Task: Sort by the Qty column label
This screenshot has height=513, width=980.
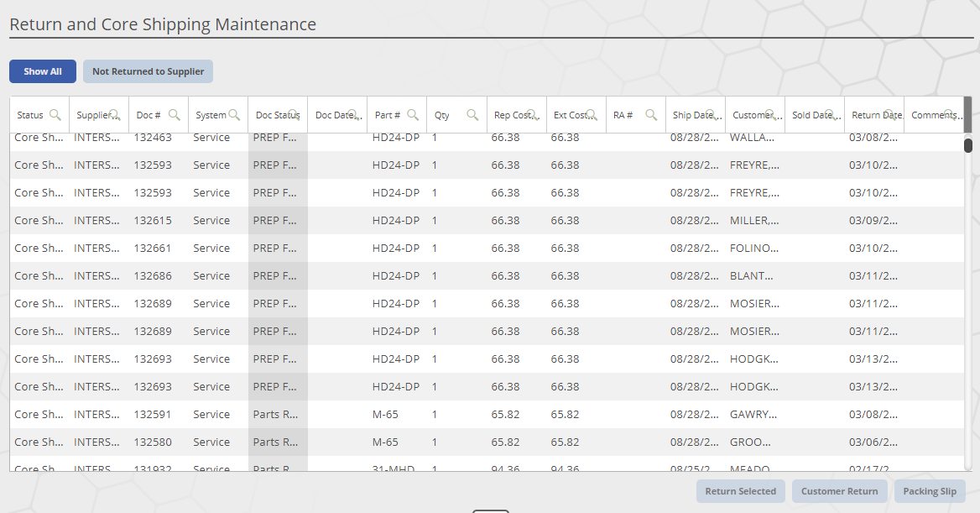Action: (442, 115)
